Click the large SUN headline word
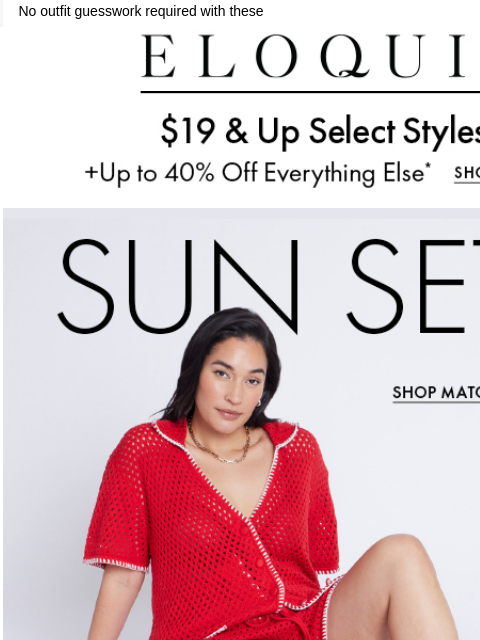 178,287
